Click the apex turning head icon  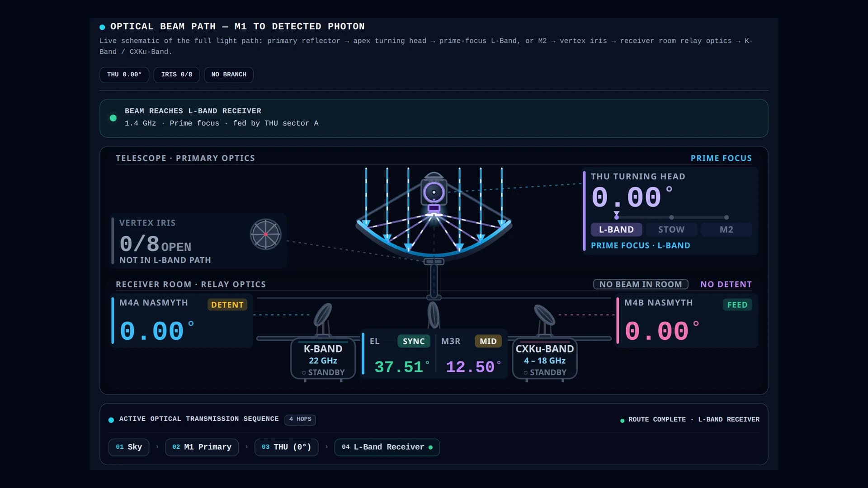(434, 192)
